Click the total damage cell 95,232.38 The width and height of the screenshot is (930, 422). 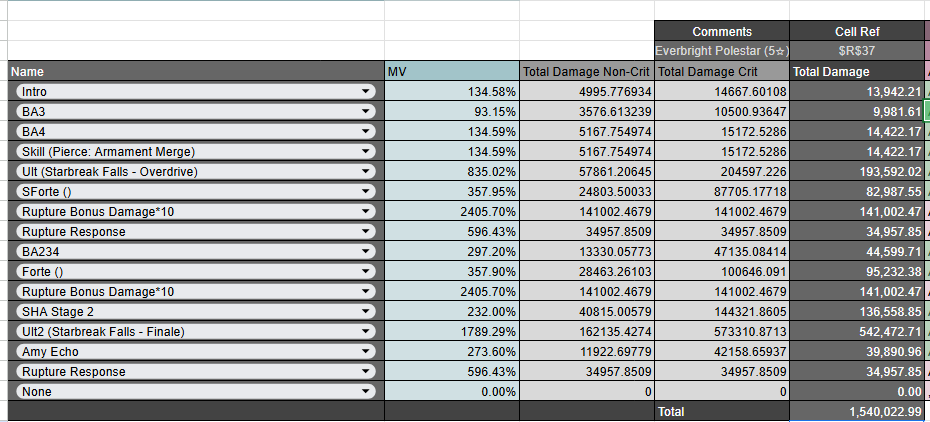pos(856,272)
